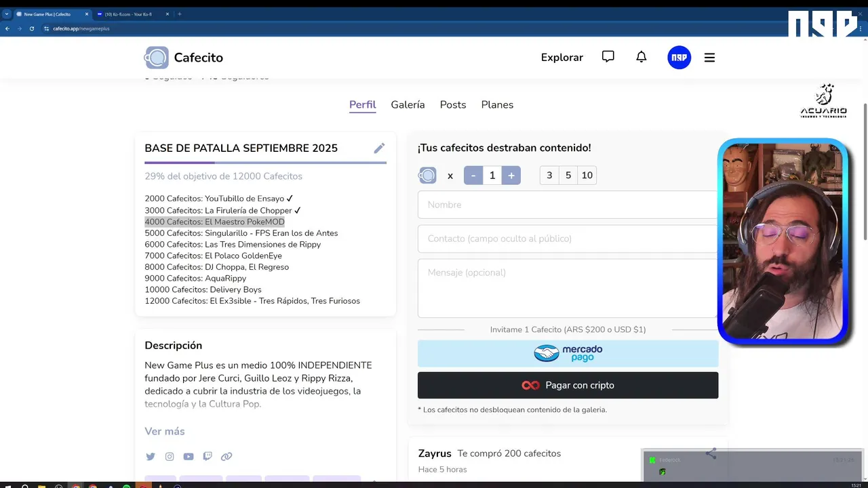The image size is (868, 488).
Task: Open the NGP profile avatar
Action: (679, 58)
